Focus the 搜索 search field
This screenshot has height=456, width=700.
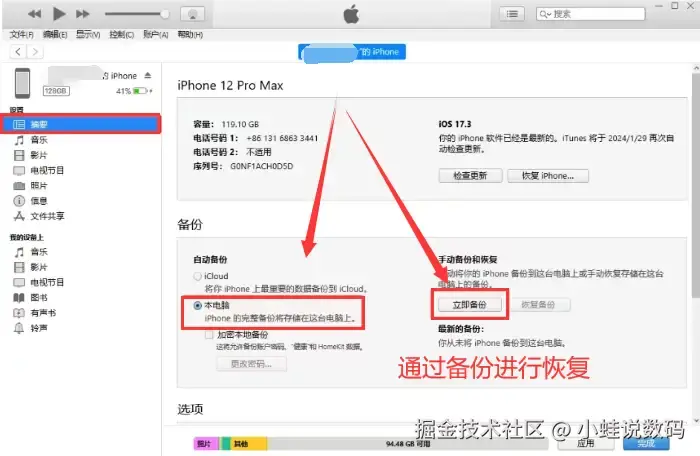(590, 14)
